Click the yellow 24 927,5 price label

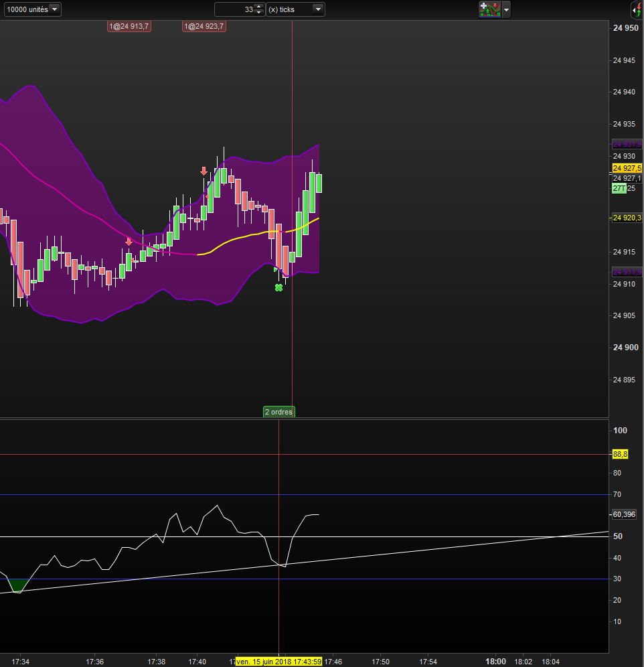(627, 168)
